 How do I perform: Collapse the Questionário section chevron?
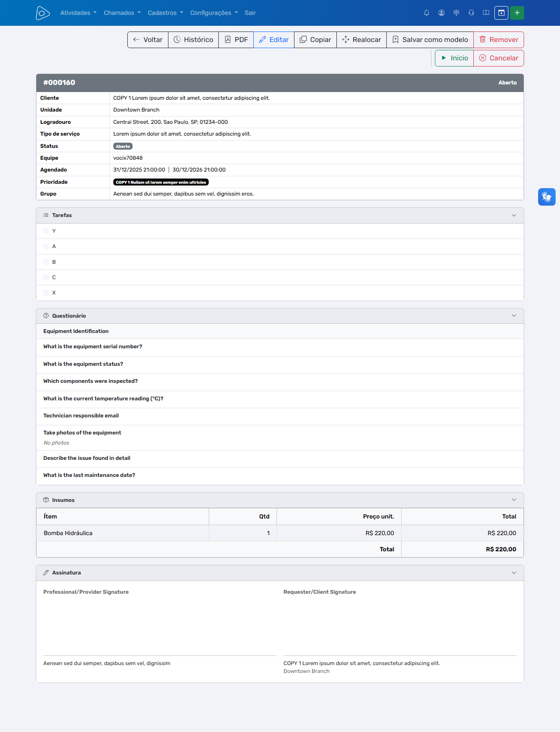[514, 315]
